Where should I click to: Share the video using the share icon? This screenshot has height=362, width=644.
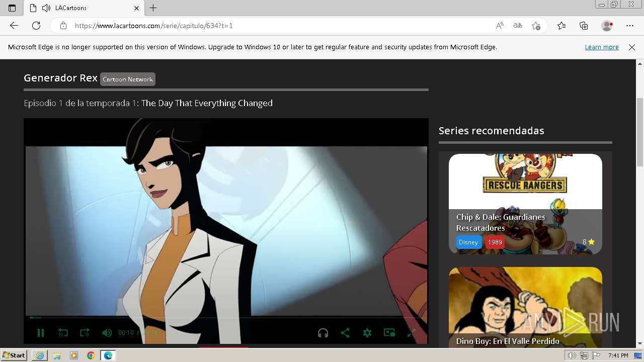pyautogui.click(x=345, y=333)
